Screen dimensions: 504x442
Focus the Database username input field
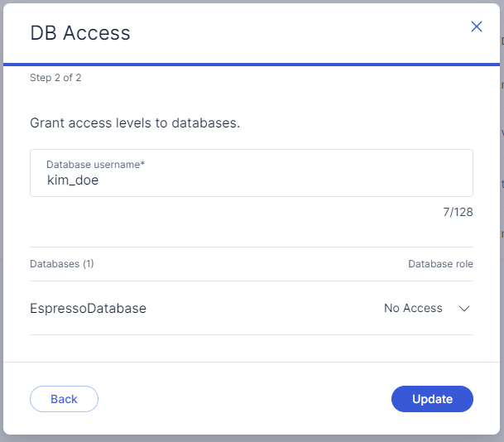[251, 173]
